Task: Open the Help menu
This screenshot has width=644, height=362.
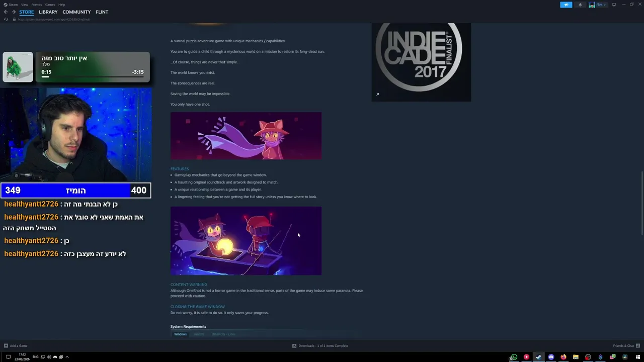Action: [61, 5]
